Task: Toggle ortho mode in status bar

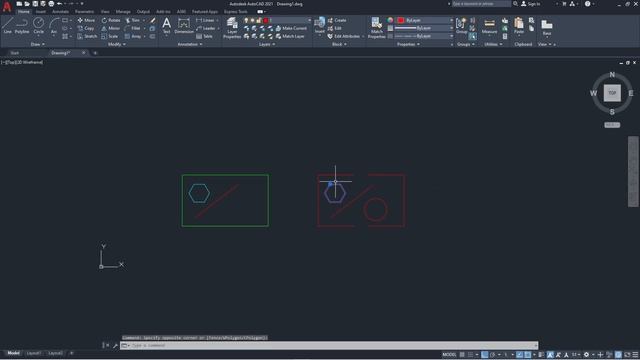Action: click(484, 355)
